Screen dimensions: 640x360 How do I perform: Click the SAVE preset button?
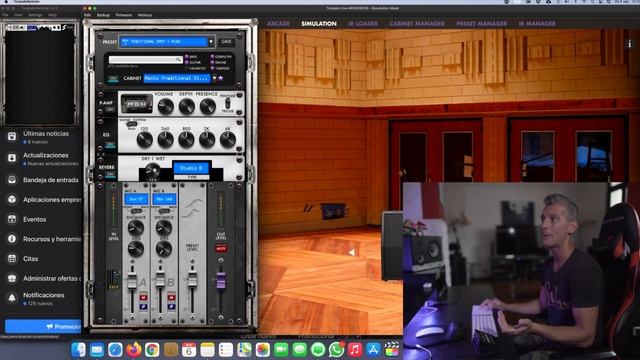(226, 42)
